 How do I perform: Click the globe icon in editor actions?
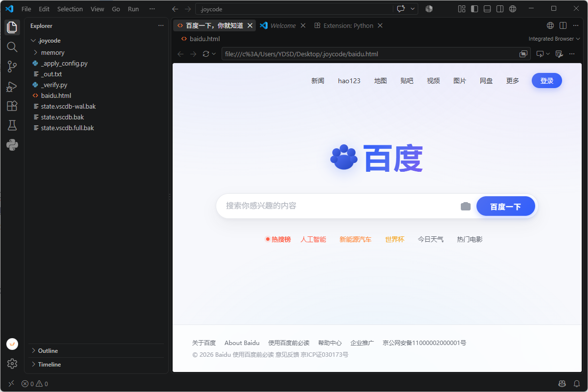coord(550,25)
